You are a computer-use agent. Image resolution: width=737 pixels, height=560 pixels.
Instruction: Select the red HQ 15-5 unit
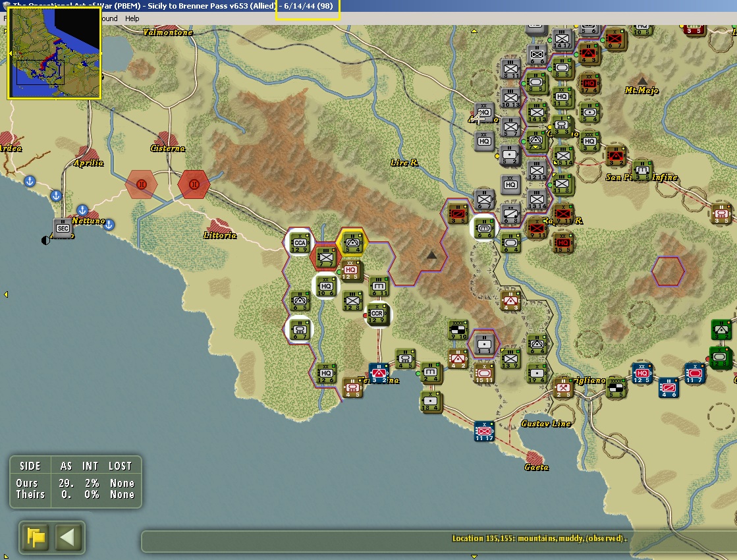coord(562,244)
